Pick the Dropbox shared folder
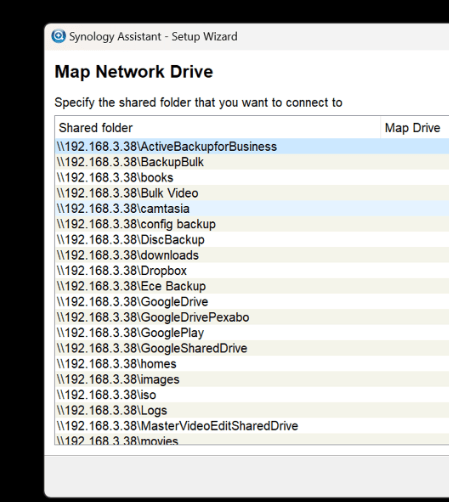Screen dimensions: 449x502 coord(252,270)
